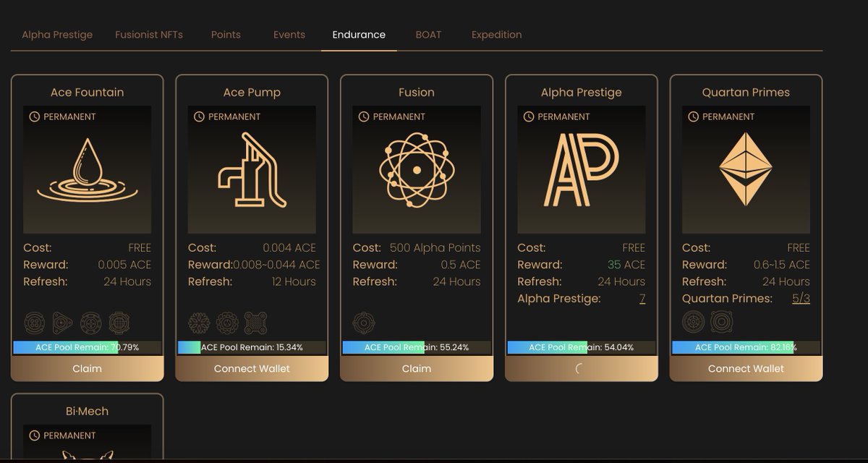Viewport: 868px width, 463px height.
Task: Click the 35 ACE reward value
Action: tap(626, 265)
